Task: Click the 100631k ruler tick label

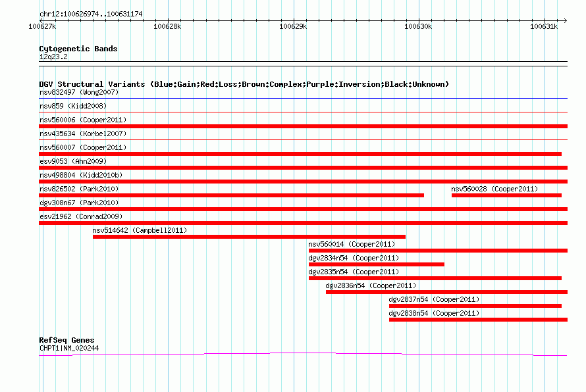Action: pos(544,26)
